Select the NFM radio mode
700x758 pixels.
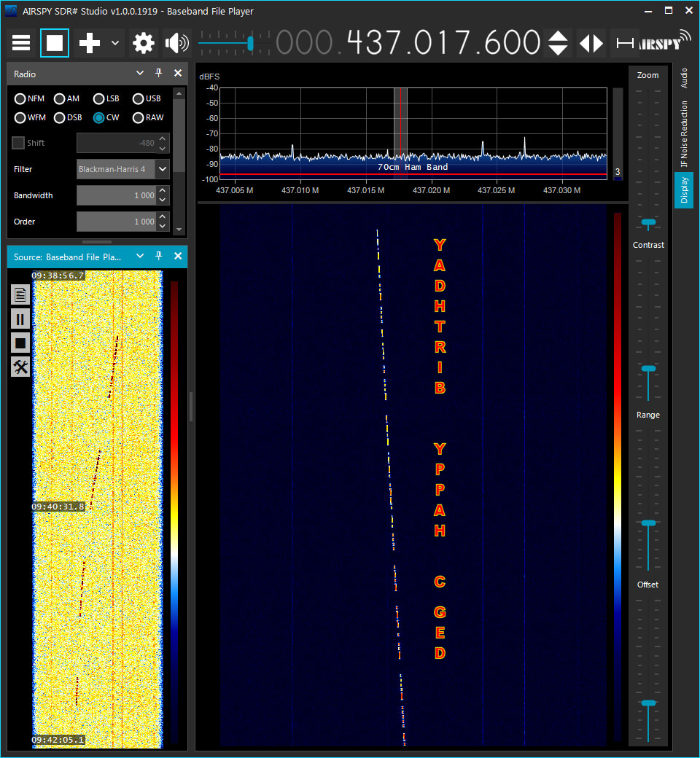tap(20, 98)
